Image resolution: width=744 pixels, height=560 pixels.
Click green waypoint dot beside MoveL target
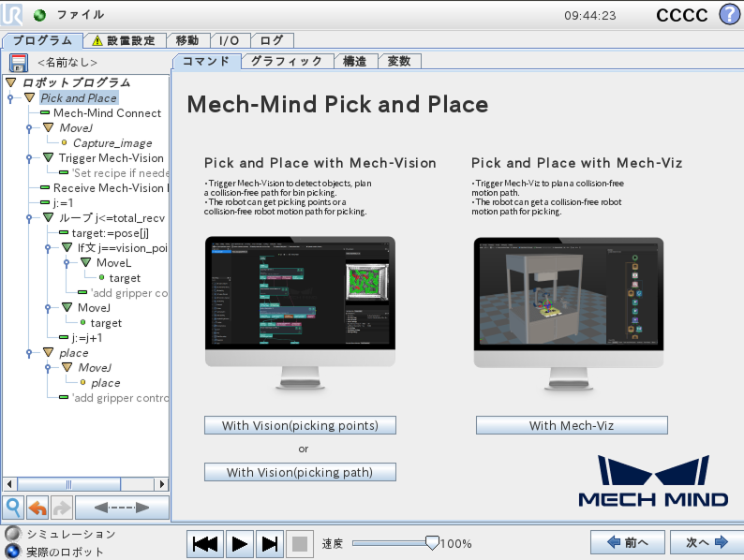[101, 277]
